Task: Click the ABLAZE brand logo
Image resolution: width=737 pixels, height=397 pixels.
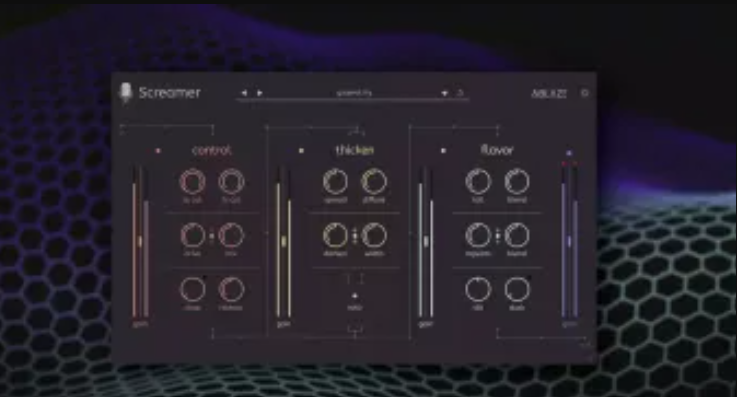Action: click(x=549, y=93)
